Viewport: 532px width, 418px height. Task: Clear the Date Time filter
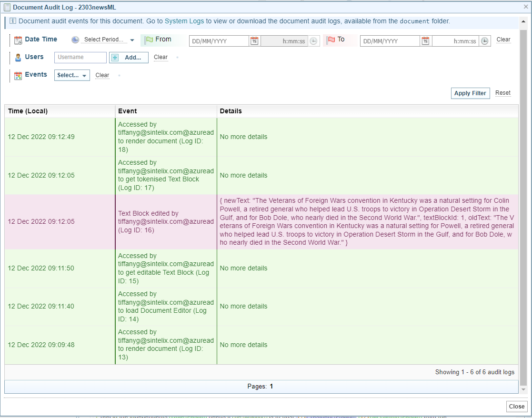[503, 40]
